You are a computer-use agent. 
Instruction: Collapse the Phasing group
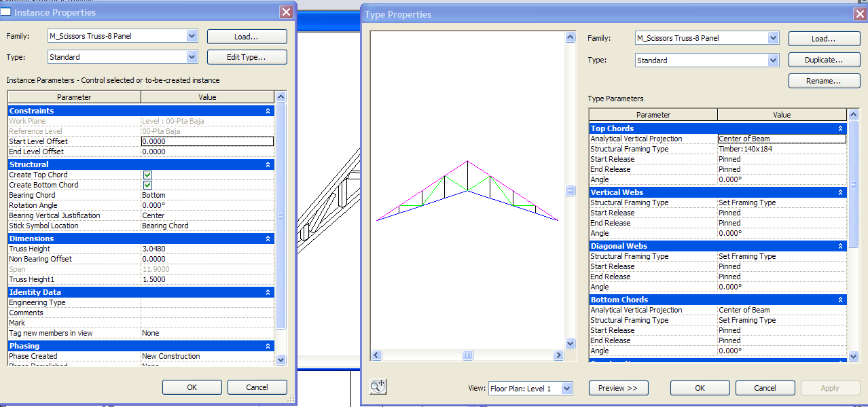coord(268,346)
